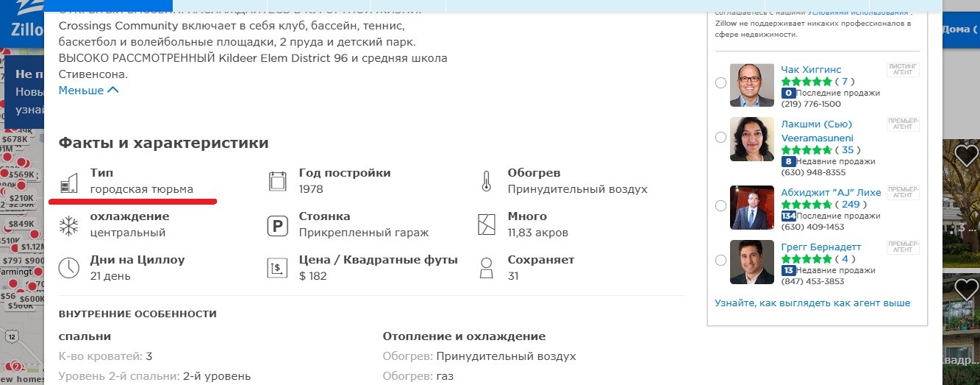Open the Условиями использования terms link
Screen dimensions: 980x385
[x=848, y=13]
